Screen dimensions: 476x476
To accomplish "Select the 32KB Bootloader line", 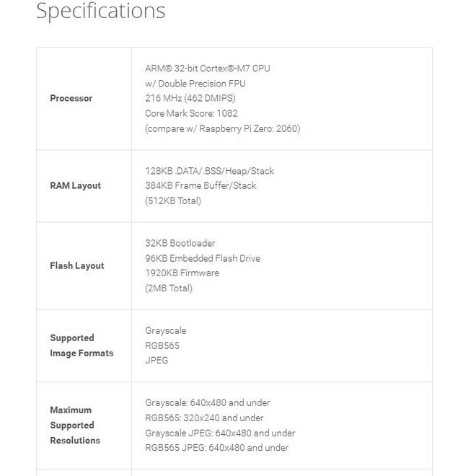I will point(180,243).
